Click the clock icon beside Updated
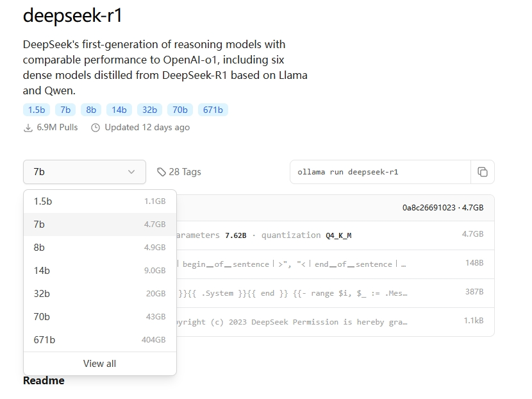The width and height of the screenshot is (532, 399). tap(96, 128)
